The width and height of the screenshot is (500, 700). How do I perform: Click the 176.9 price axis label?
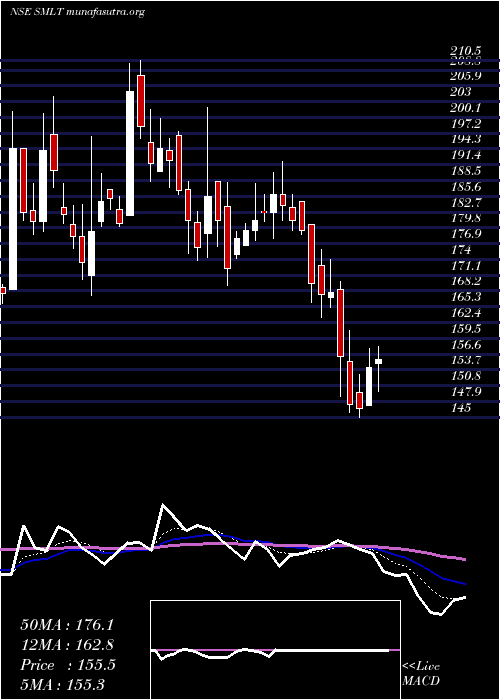tap(466, 234)
